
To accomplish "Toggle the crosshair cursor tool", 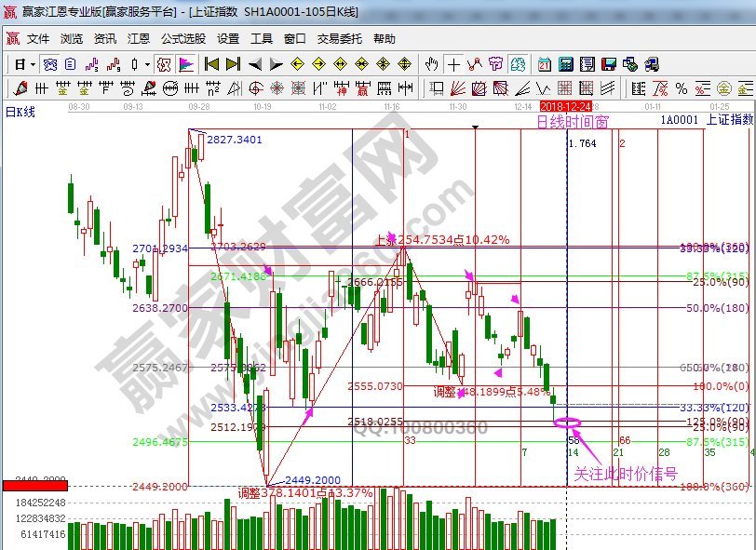I will pyautogui.click(x=453, y=64).
